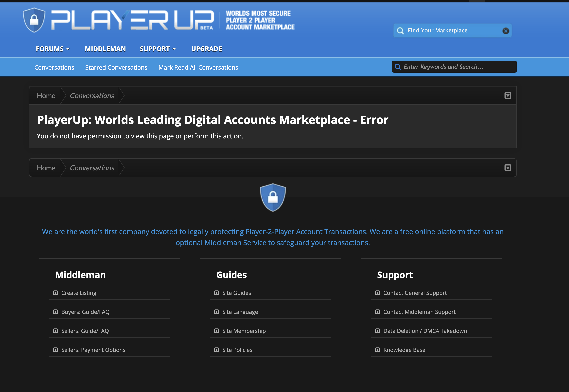569x392 pixels.
Task: Click the arrow icon beside Data Deletion / DMCA Takedown
Action: pyautogui.click(x=378, y=331)
